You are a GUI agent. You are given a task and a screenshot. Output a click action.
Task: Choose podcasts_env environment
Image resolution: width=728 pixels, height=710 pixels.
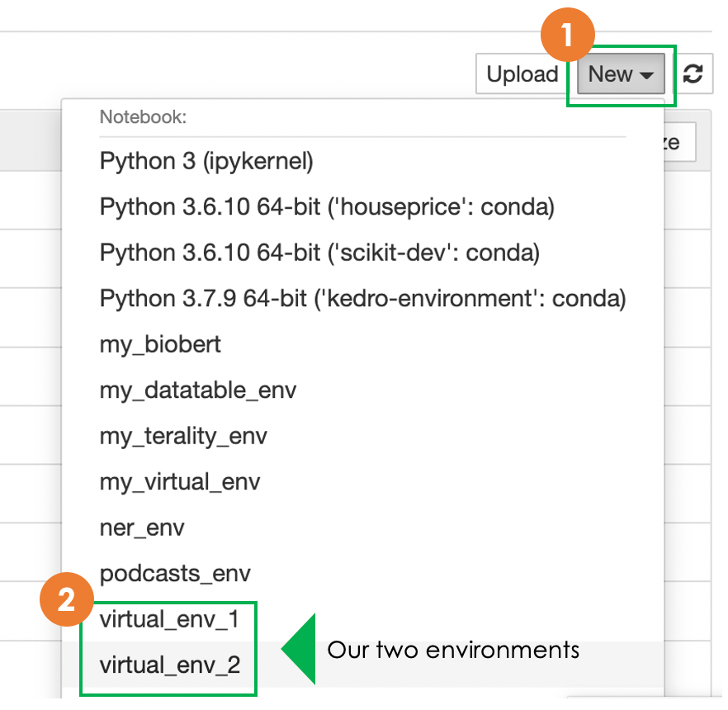[175, 573]
